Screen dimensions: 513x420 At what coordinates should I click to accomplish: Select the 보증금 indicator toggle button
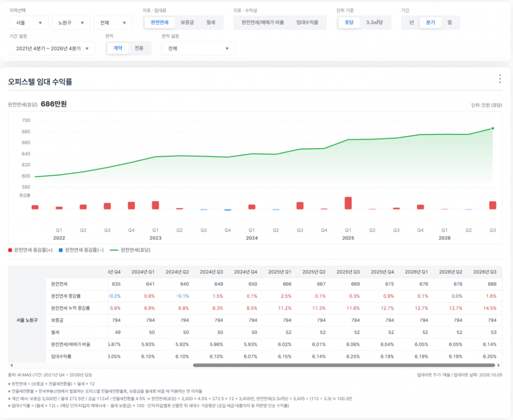pyautogui.click(x=187, y=23)
